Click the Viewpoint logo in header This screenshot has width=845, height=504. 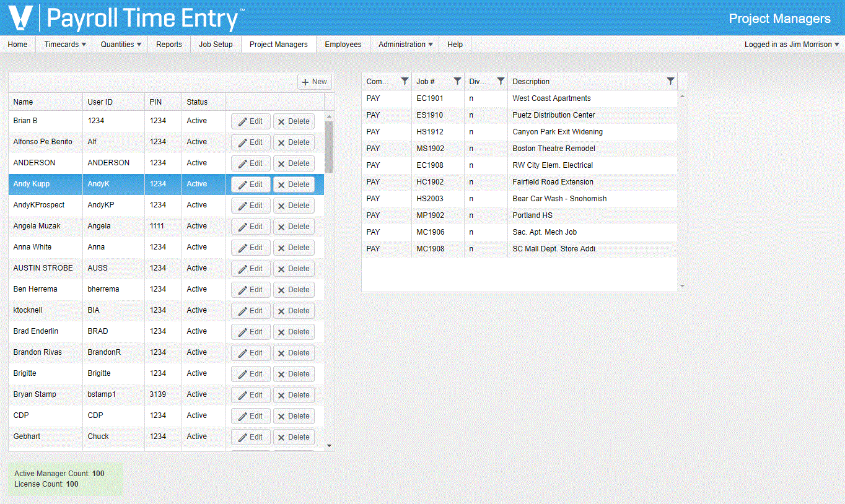[20, 17]
